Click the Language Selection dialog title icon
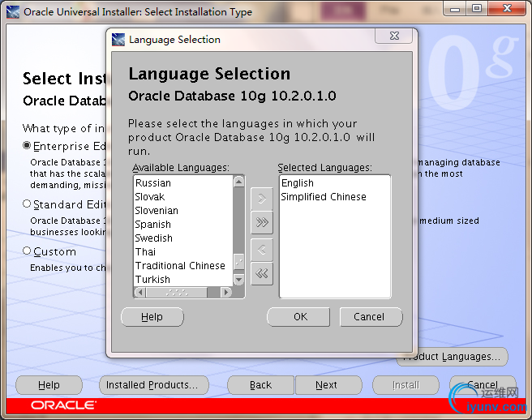 [118, 40]
